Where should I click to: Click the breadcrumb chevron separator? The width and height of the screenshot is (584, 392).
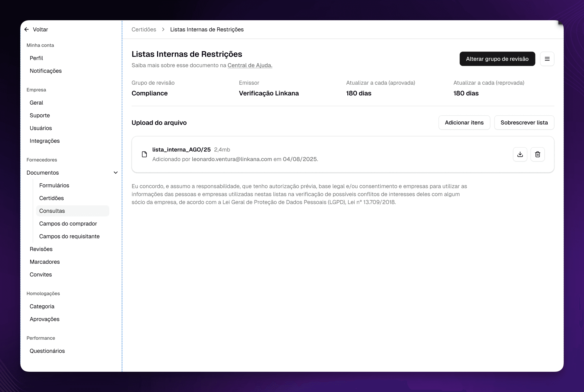[163, 29]
